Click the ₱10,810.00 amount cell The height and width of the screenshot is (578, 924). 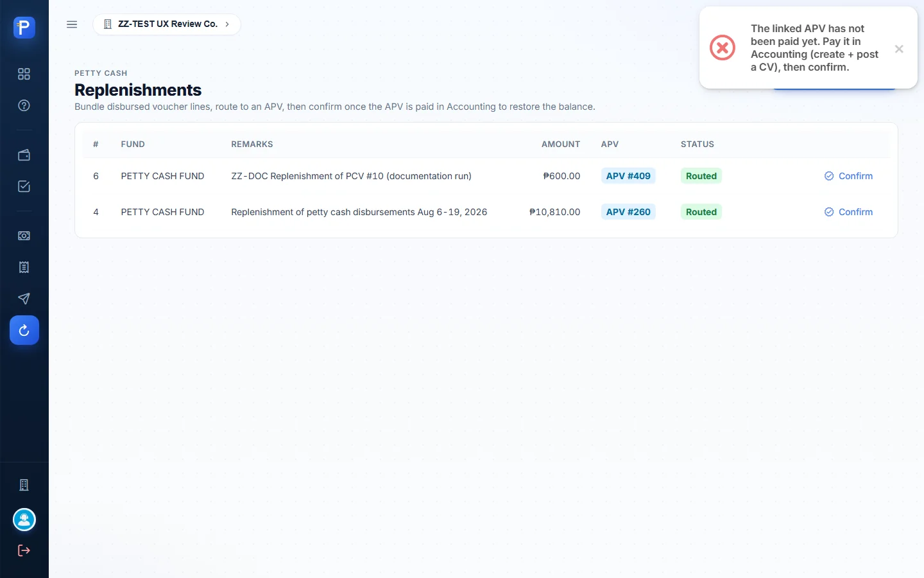point(554,212)
